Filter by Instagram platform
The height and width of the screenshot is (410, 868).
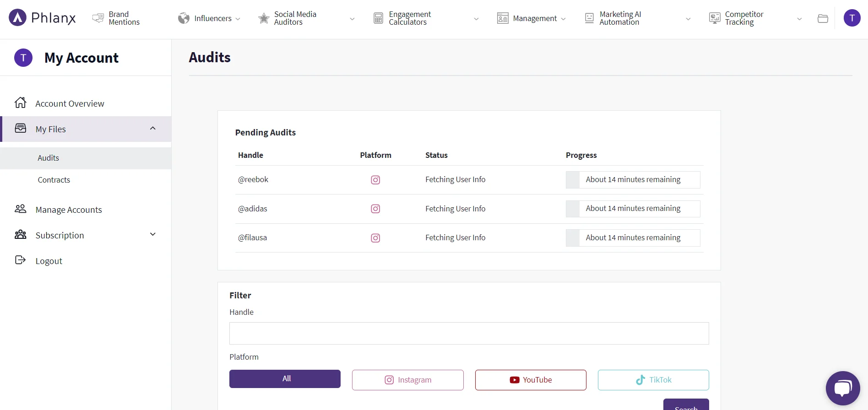(x=407, y=380)
